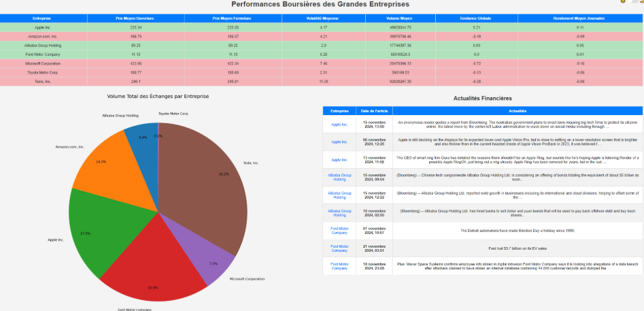This screenshot has width=644, height=311.
Task: Click the page title Performances Boursières des Grandes Entreprises
Action: tap(320, 4)
